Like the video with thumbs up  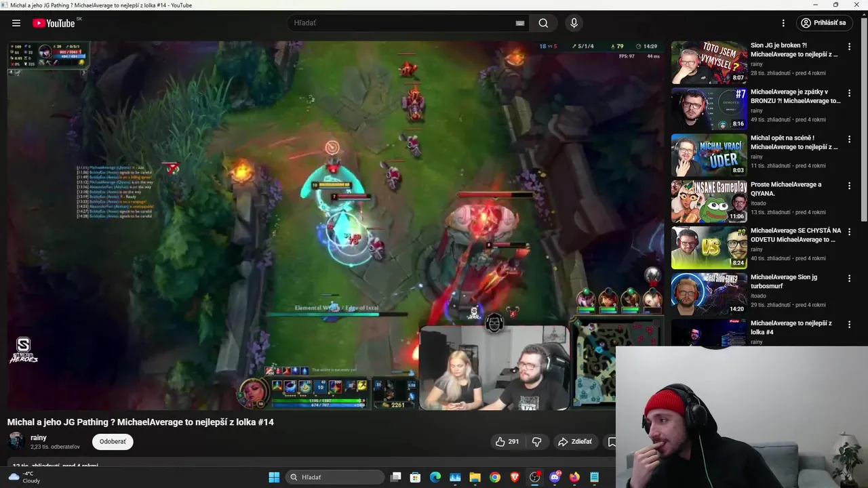tap(507, 442)
